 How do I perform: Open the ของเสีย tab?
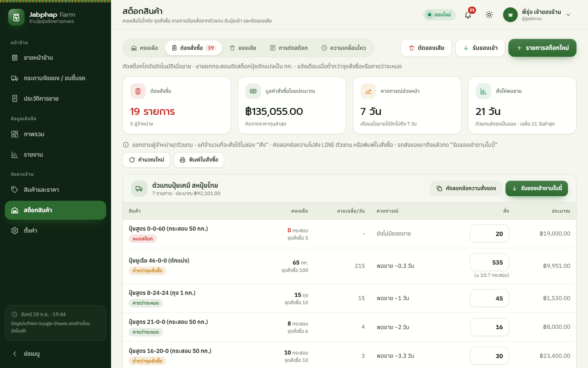243,48
